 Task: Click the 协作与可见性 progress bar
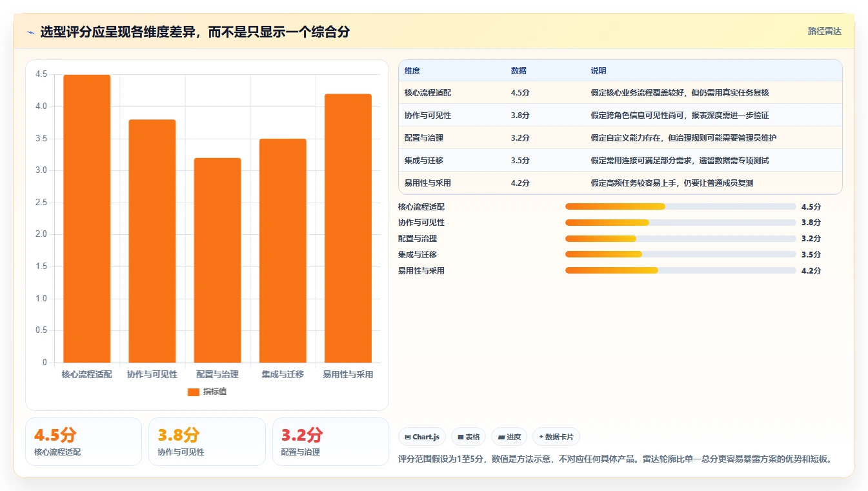point(681,223)
